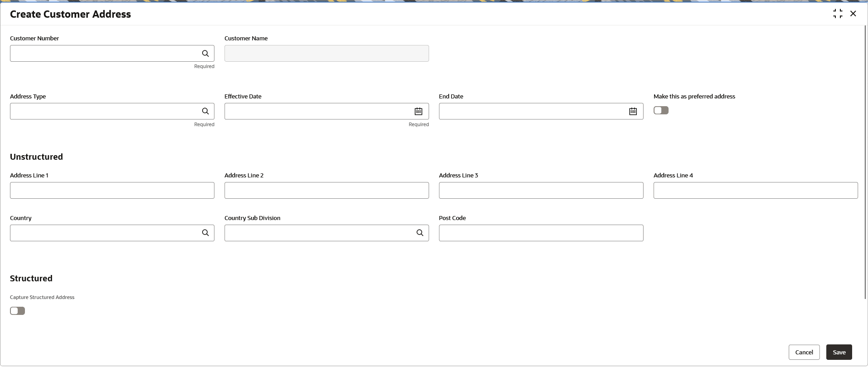Click the disabled Customer Name field
The height and width of the screenshot is (368, 868).
pyautogui.click(x=326, y=54)
